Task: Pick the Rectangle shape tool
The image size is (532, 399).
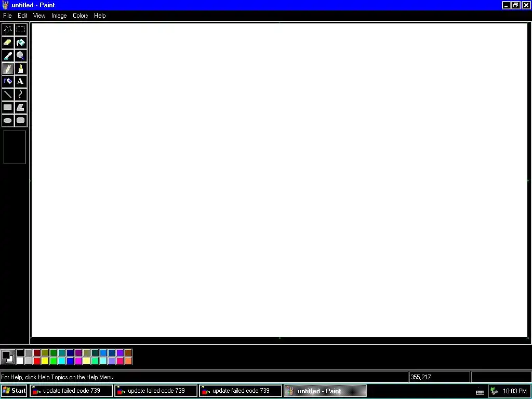Action: pos(8,108)
